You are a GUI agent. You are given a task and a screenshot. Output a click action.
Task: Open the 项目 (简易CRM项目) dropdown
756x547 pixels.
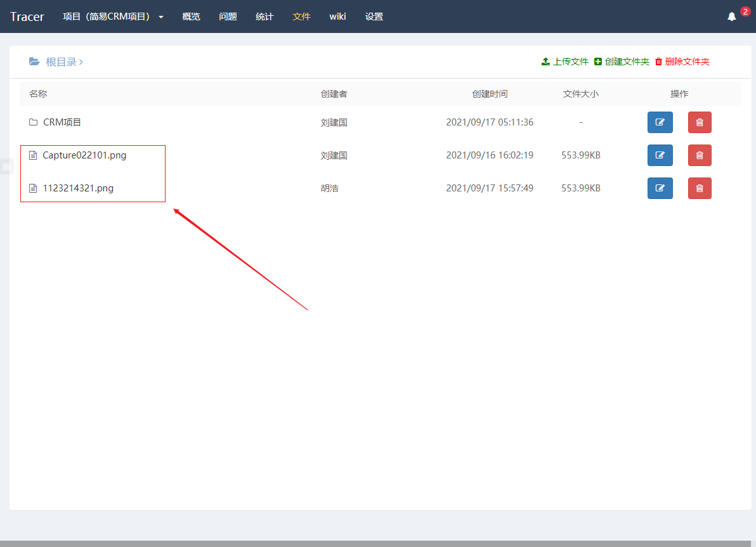pyautogui.click(x=113, y=16)
